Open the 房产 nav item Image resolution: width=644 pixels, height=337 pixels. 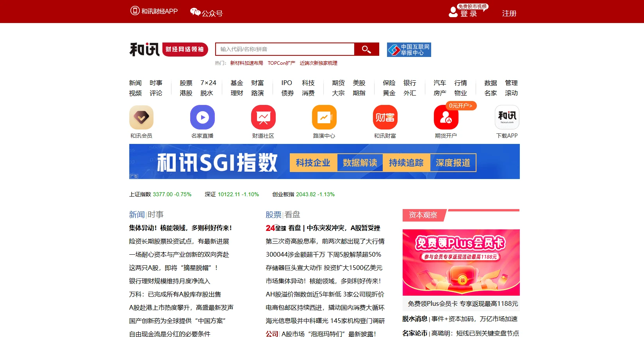[440, 93]
